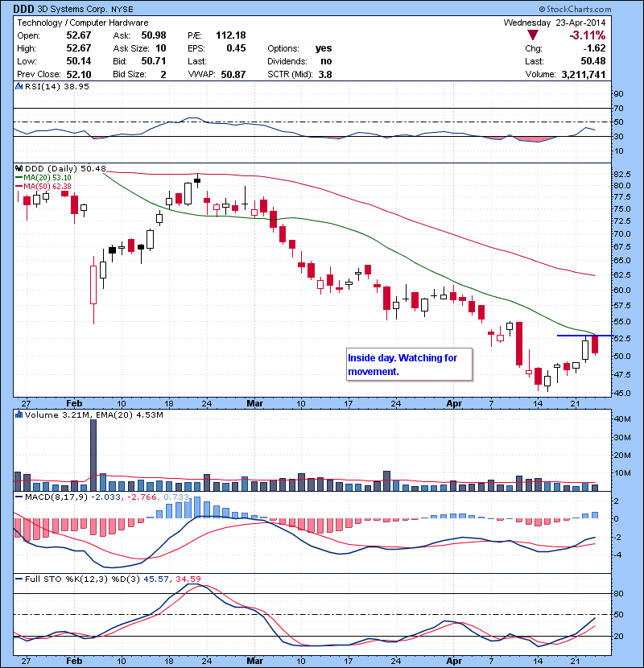
Task: Click the RSI(14) 38.95 label
Action: click(56, 86)
